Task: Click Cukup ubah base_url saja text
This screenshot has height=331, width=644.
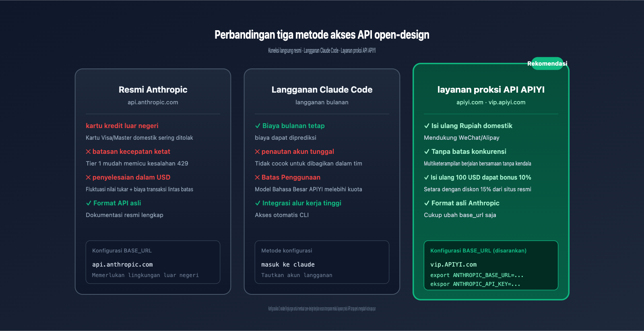Action: coord(460,215)
